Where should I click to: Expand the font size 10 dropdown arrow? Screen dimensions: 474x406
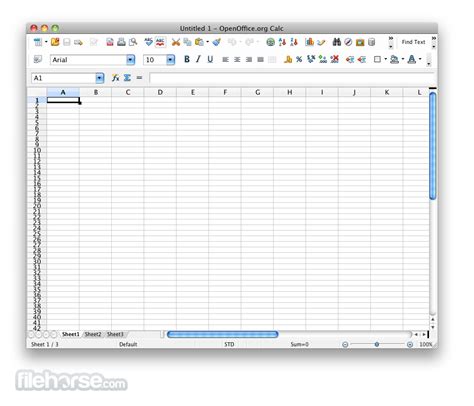coord(170,60)
